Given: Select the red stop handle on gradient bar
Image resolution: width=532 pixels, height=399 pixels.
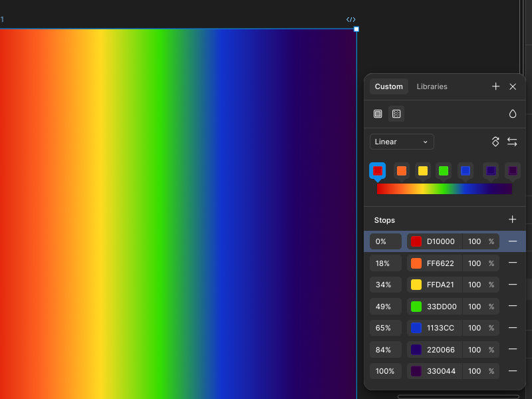Looking at the screenshot, I should click(378, 171).
